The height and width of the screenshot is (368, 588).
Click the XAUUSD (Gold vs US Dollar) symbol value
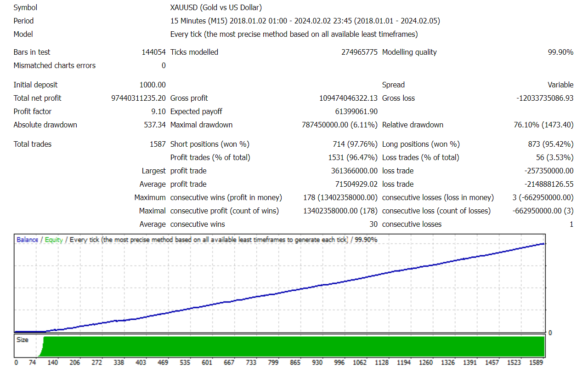coord(216,7)
